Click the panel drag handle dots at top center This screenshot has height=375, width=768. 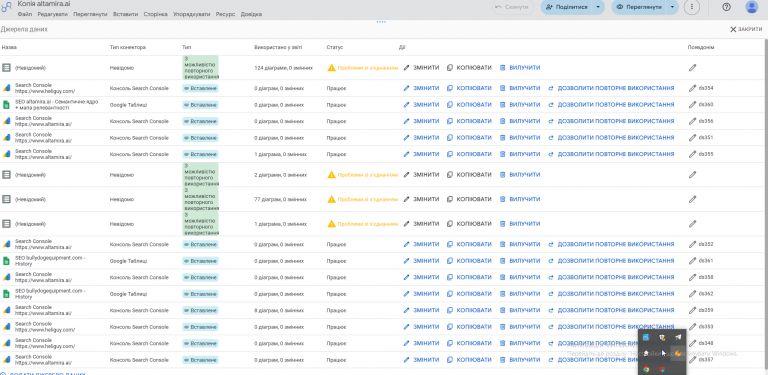click(x=382, y=22)
